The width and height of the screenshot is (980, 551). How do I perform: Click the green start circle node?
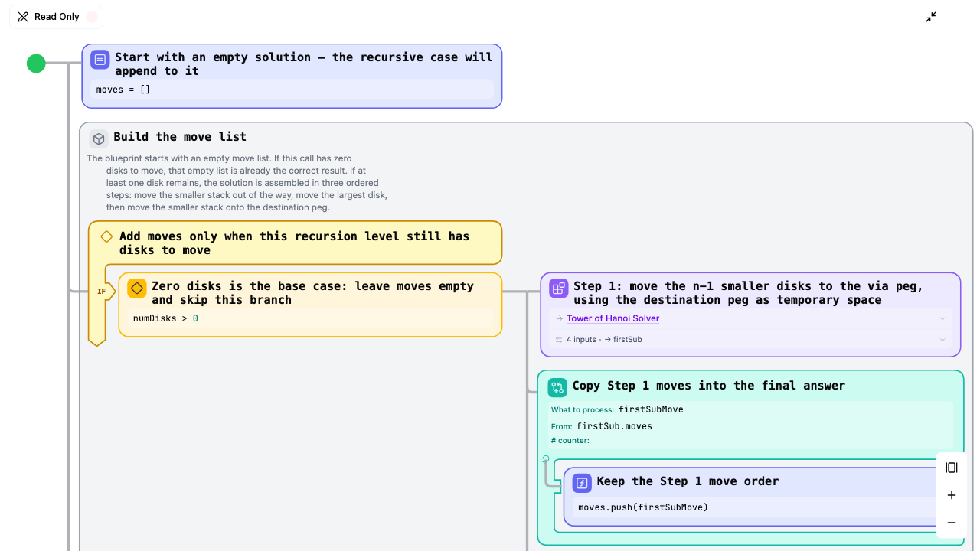36,64
